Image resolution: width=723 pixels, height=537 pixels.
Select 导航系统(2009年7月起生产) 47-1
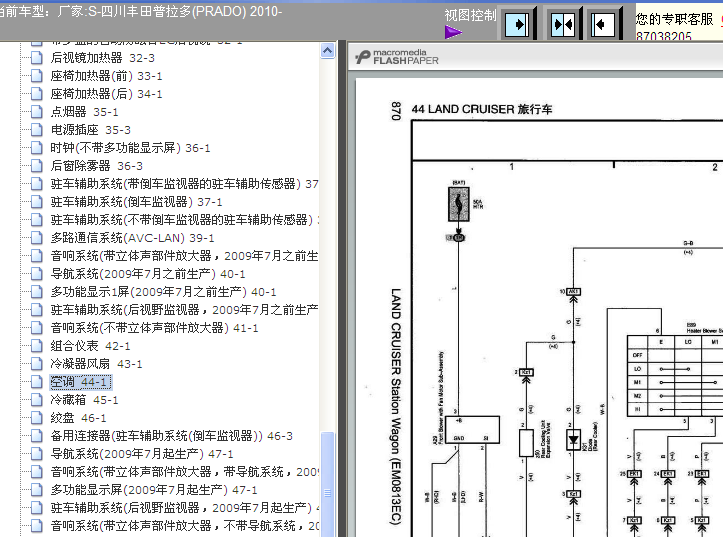[142, 454]
